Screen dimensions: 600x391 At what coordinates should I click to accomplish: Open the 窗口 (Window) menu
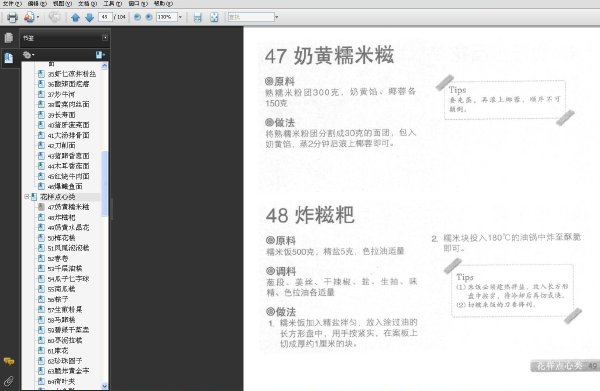[138, 3]
